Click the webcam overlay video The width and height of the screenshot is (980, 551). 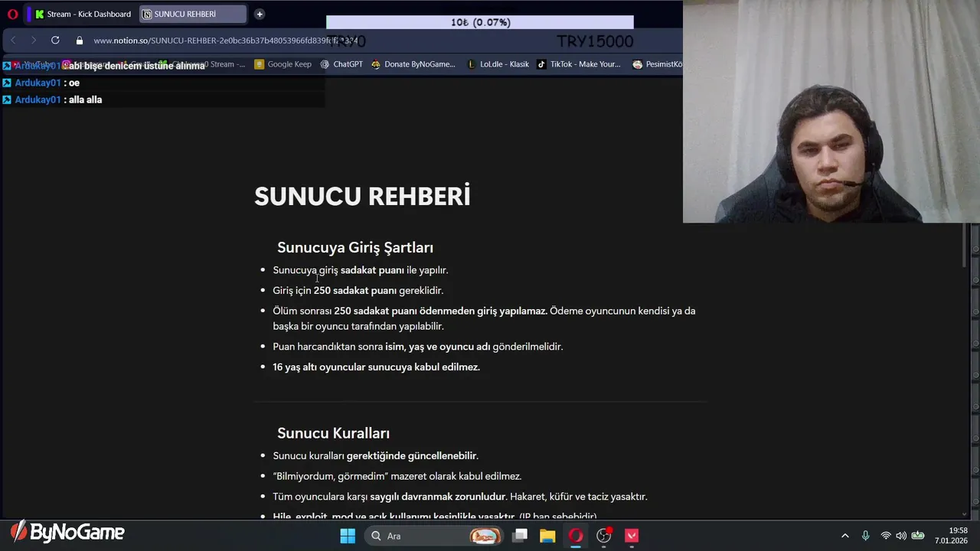(x=831, y=112)
